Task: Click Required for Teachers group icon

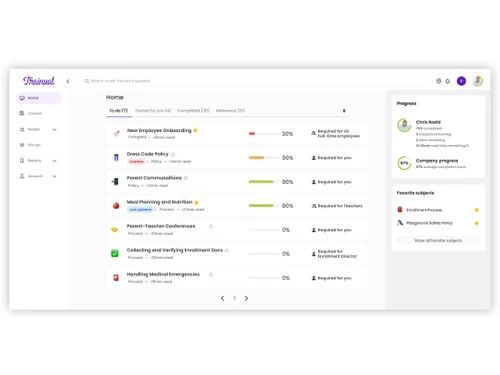Action: click(314, 206)
